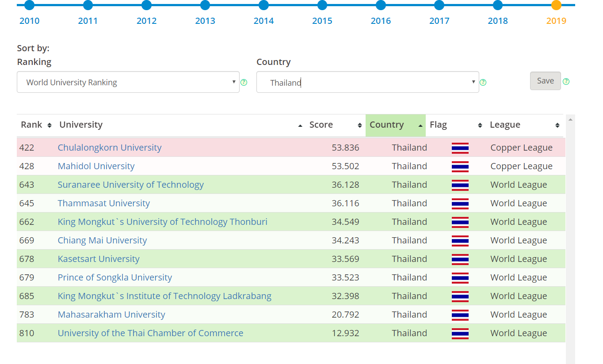The height and width of the screenshot is (364, 603).
Task: Open Mahidol University link
Action: coord(96,166)
